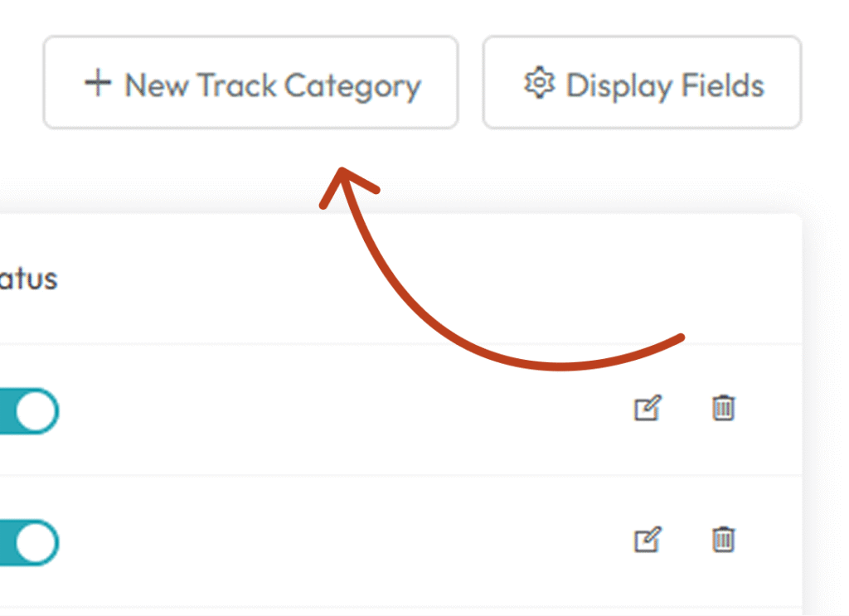
Task: Open the Display Fields settings button
Action: [643, 82]
